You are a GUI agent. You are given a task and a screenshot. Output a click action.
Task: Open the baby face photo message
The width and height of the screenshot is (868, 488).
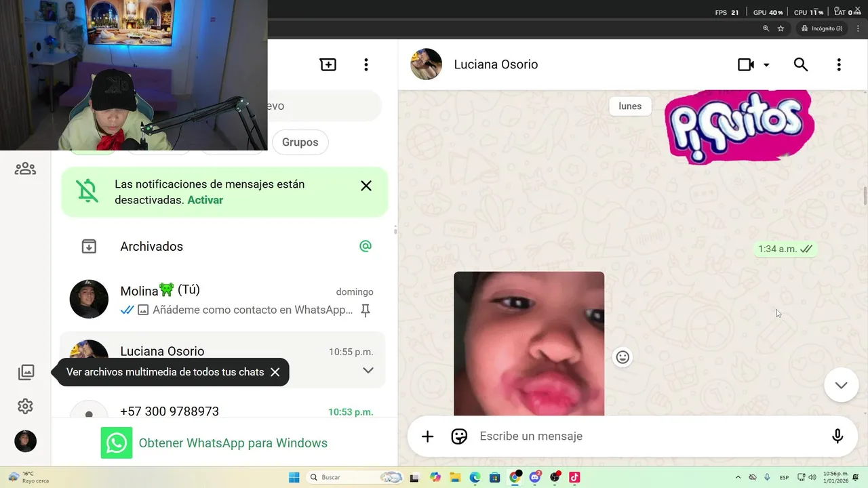529,344
